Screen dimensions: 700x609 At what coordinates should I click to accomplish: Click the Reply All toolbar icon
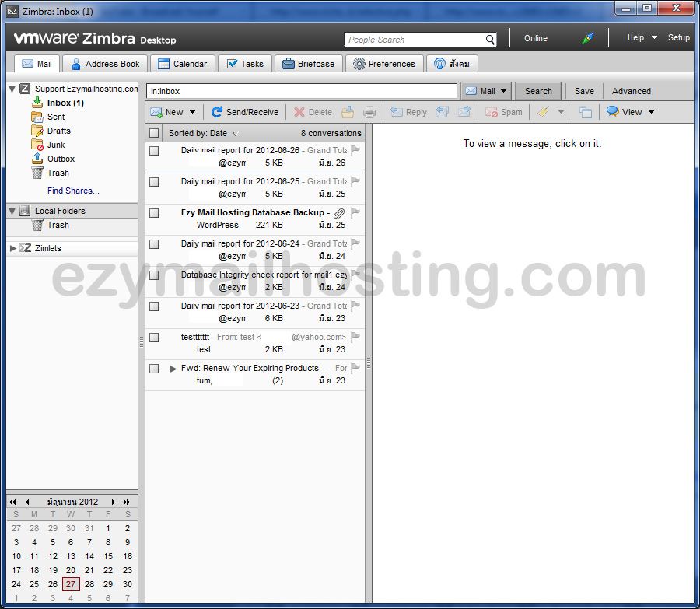[443, 112]
